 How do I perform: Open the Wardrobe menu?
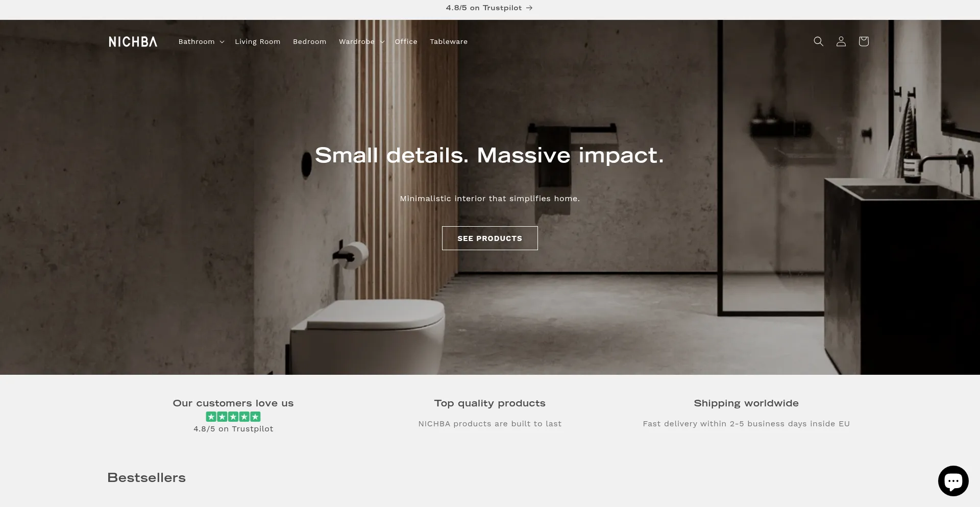tap(356, 41)
